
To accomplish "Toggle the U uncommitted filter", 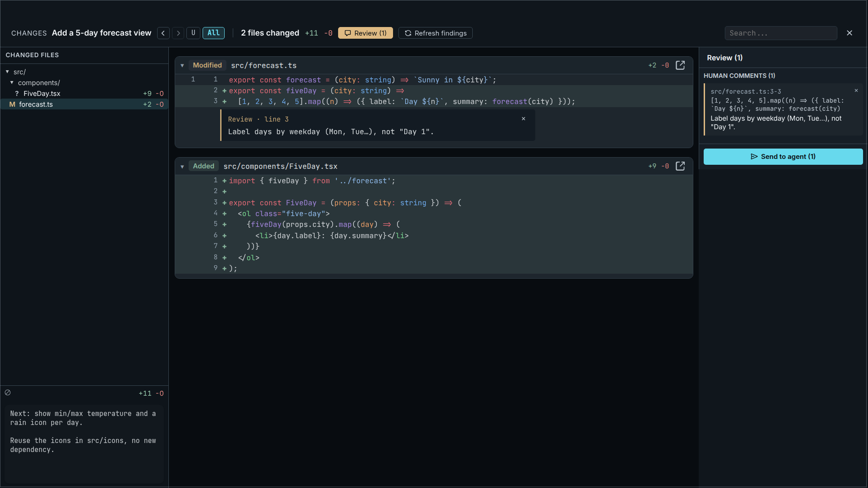I will (193, 33).
